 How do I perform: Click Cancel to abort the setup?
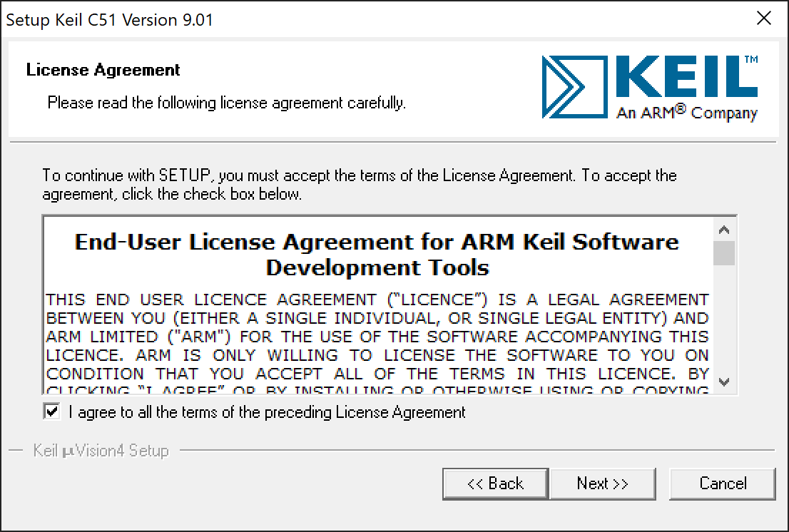click(722, 484)
